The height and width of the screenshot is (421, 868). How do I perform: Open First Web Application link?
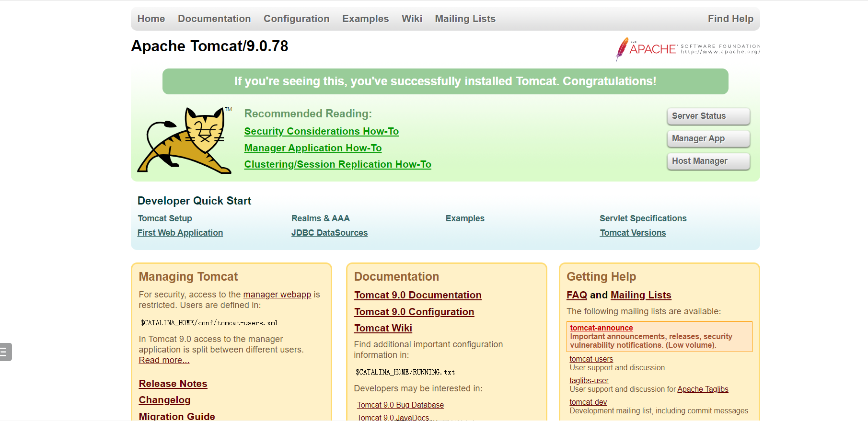tap(180, 233)
